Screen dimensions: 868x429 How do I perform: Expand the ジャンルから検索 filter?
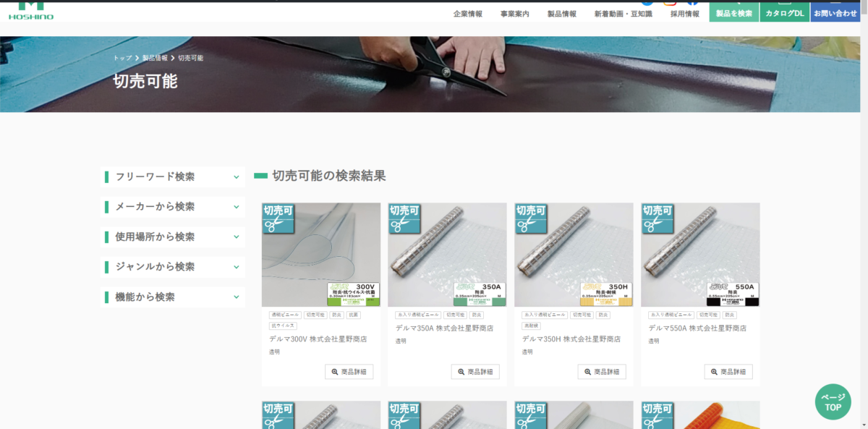(x=173, y=267)
